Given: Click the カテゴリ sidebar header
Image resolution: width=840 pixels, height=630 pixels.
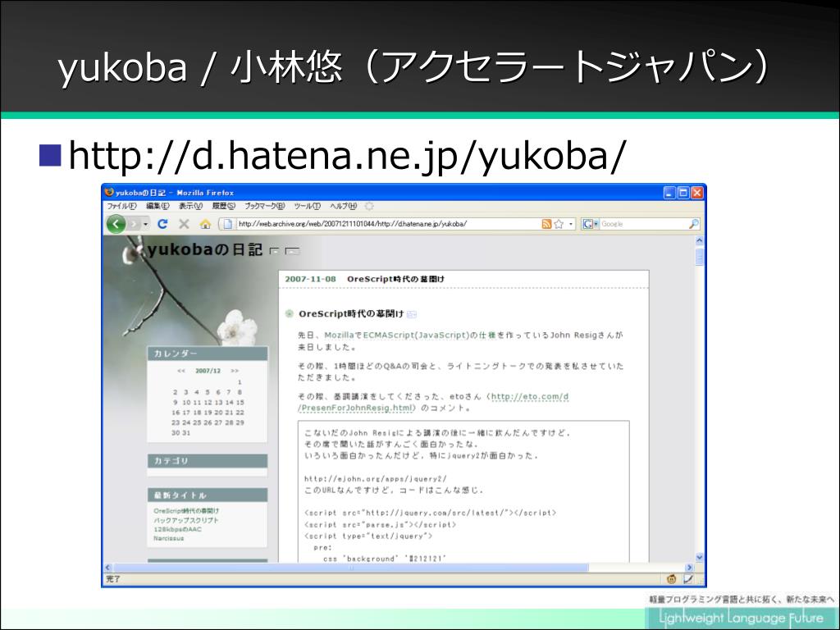Looking at the screenshot, I should (x=208, y=461).
